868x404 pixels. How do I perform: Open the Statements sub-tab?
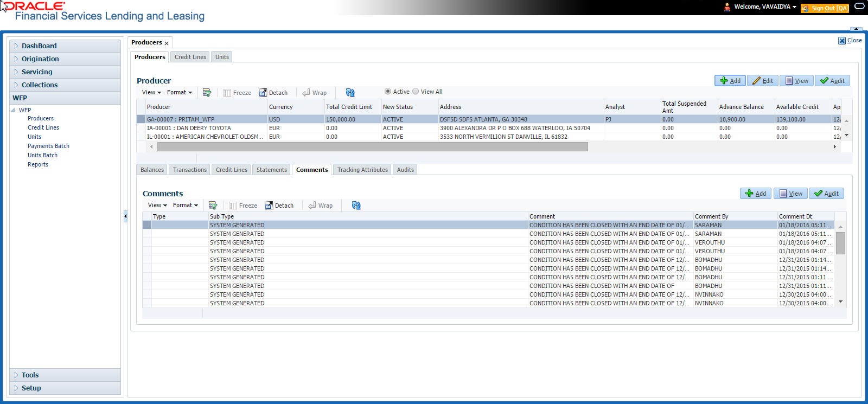[x=272, y=170]
